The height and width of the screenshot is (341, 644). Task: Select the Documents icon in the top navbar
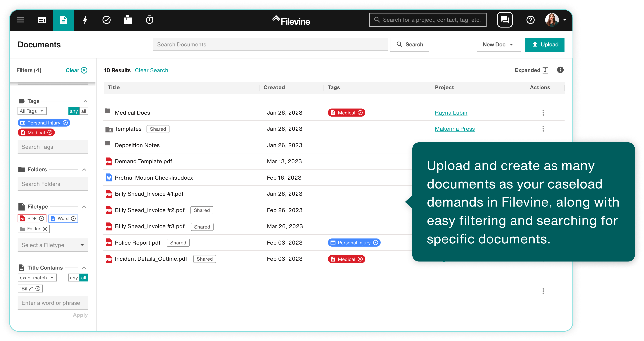coord(63,20)
